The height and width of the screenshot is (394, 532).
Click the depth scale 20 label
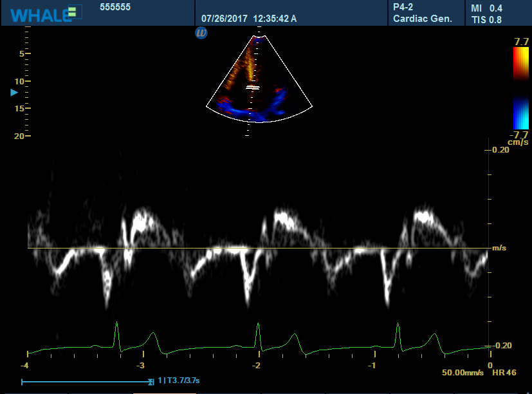pyautogui.click(x=19, y=136)
